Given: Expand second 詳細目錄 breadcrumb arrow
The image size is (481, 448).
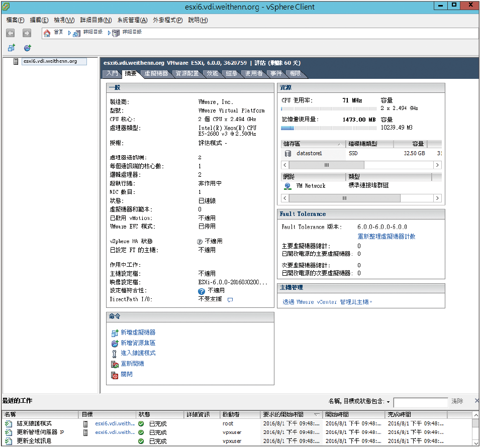Looking at the screenshot, I should [x=109, y=33].
